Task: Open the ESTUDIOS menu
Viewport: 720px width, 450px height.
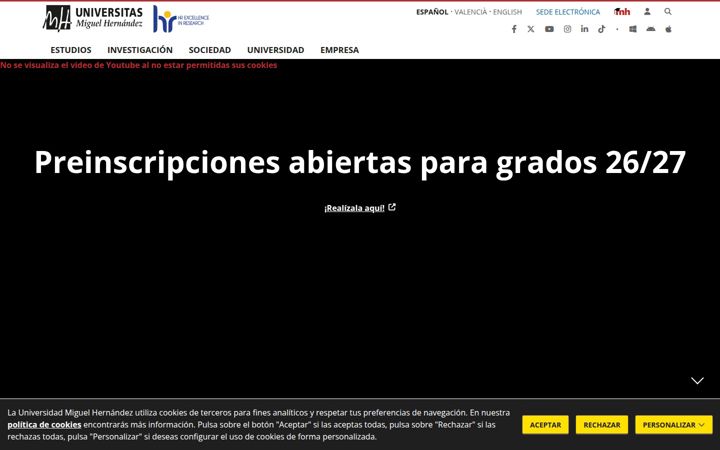Action: [71, 50]
